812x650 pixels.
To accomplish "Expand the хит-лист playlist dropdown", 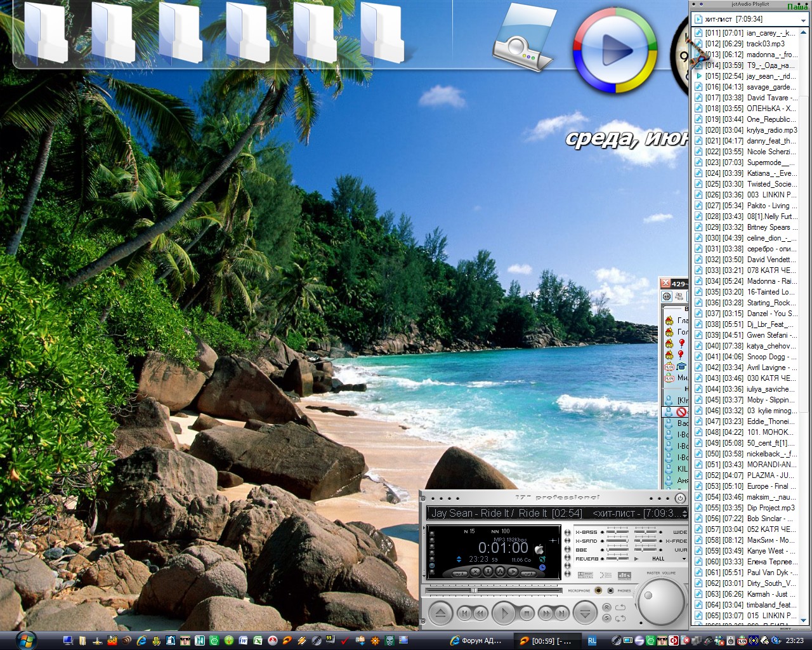I will click(x=803, y=20).
